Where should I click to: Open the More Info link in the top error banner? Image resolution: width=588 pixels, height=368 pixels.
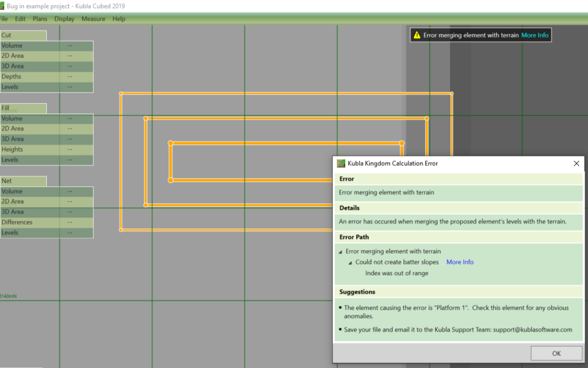tap(535, 35)
